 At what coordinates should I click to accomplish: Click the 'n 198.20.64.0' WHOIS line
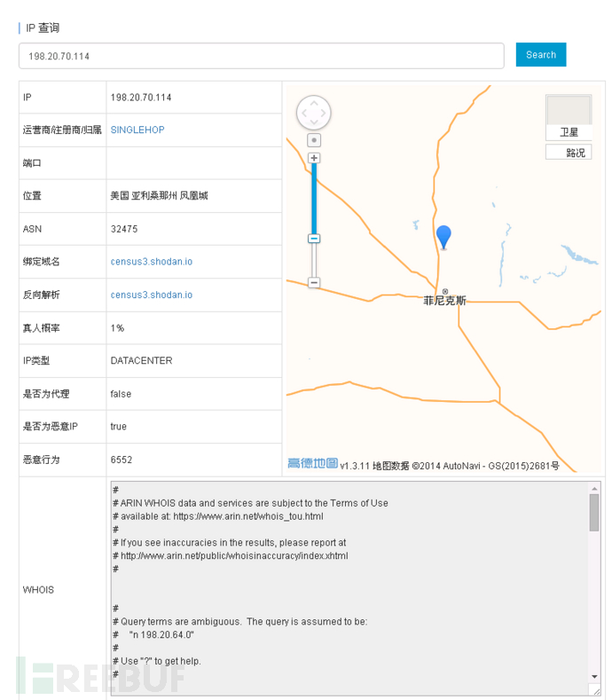coord(161,635)
